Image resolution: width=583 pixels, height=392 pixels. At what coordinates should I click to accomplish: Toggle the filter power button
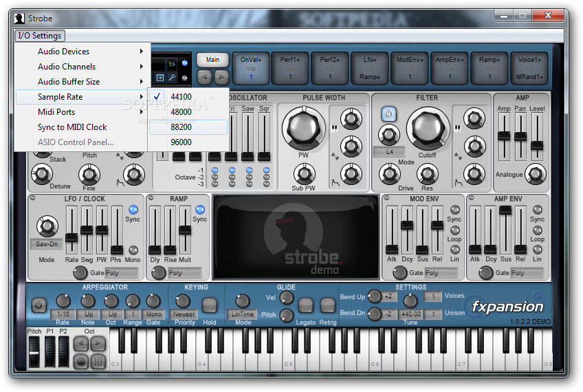[x=388, y=113]
